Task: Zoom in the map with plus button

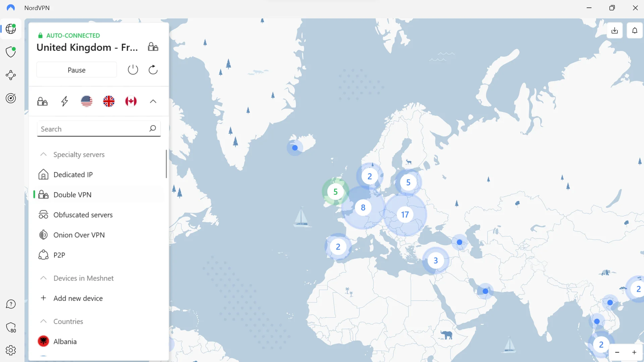Action: point(634,352)
